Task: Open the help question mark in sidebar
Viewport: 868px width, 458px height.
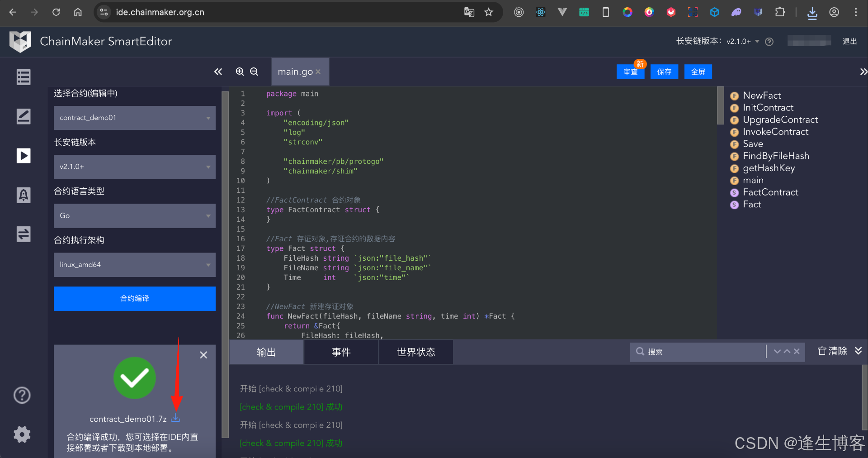Action: [22, 395]
